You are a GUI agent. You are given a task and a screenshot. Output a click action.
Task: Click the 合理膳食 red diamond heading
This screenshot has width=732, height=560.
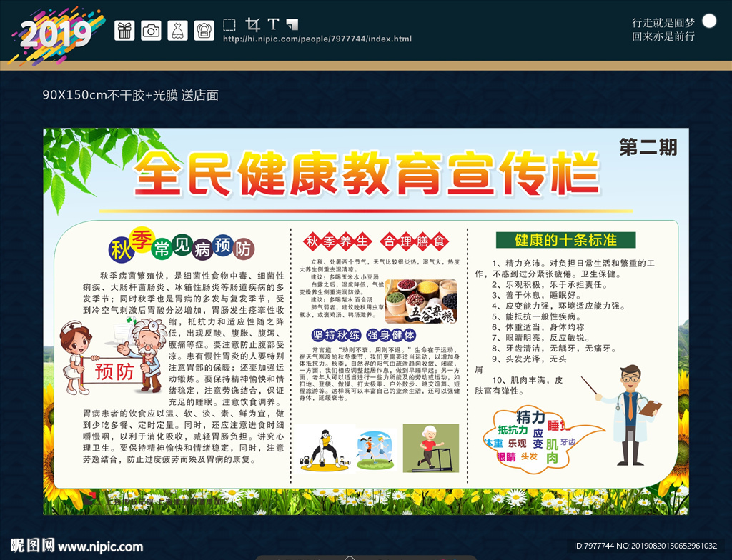[414, 241]
